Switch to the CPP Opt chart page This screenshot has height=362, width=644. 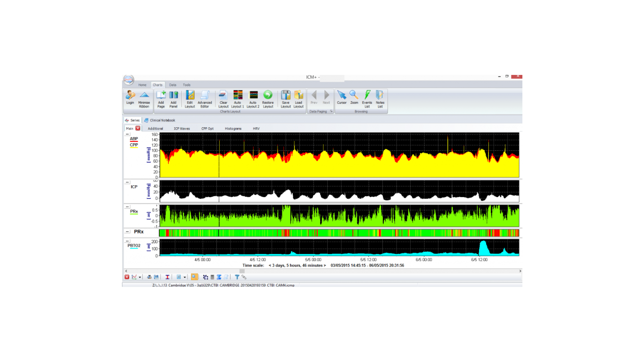(x=207, y=128)
